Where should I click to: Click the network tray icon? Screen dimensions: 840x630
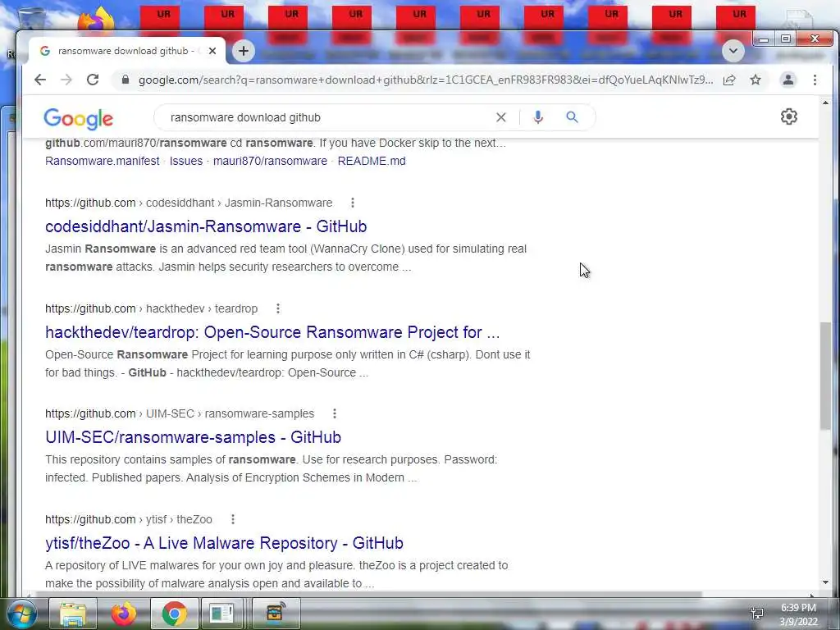(757, 613)
